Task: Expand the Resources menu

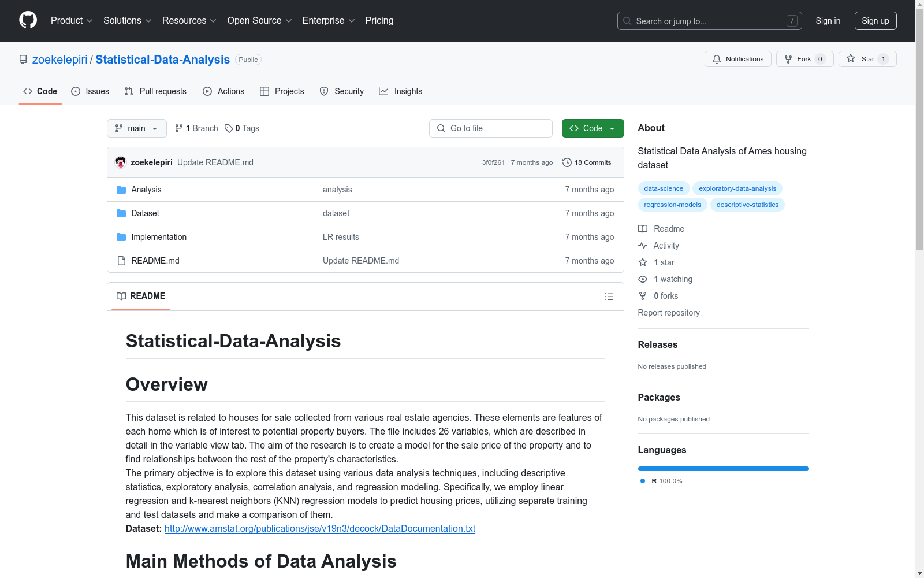Action: [189, 20]
